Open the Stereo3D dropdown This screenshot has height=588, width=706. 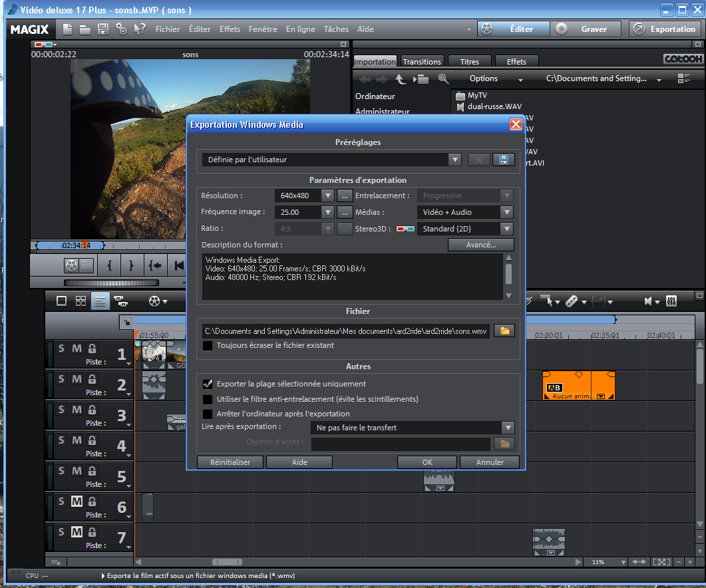507,229
